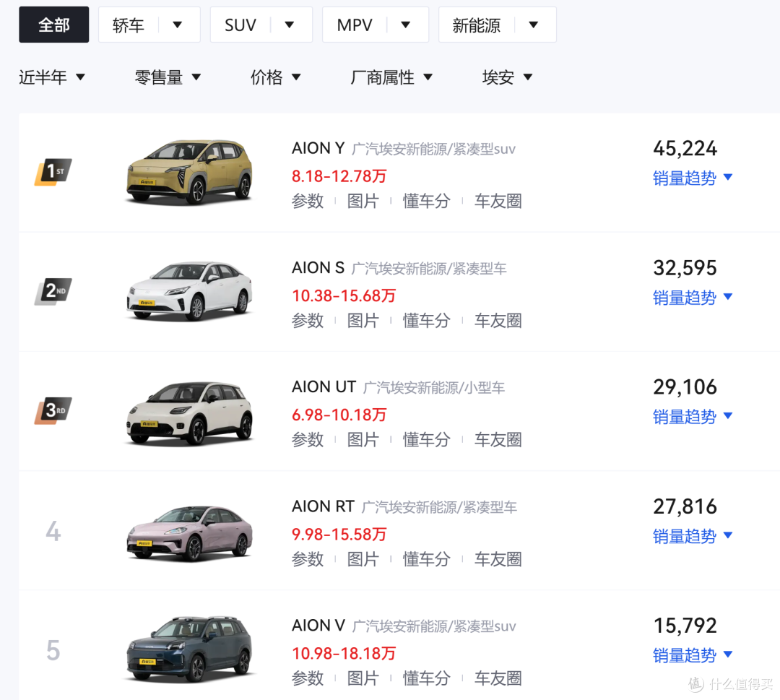Select the 全部 category tab
This screenshot has height=700, width=780.
click(x=53, y=25)
